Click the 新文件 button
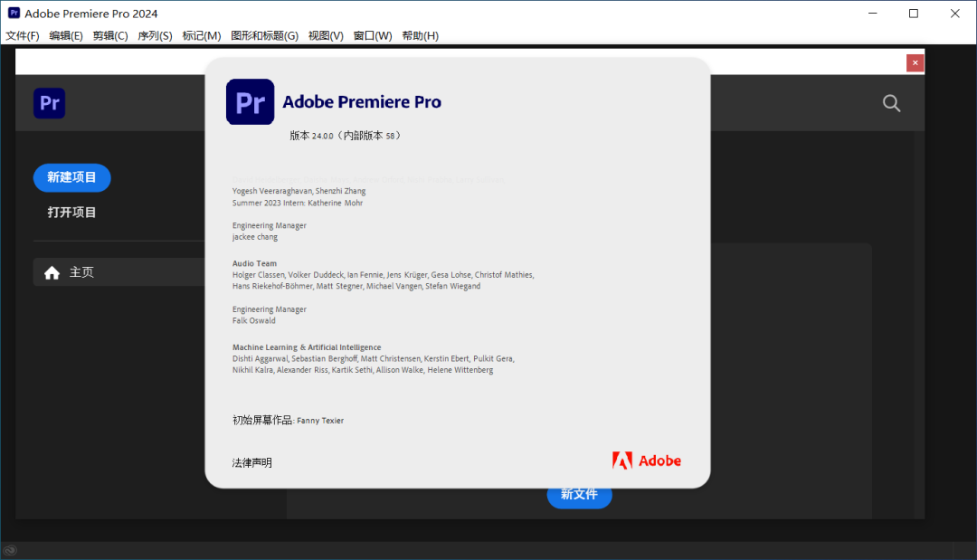977x560 pixels. click(580, 495)
